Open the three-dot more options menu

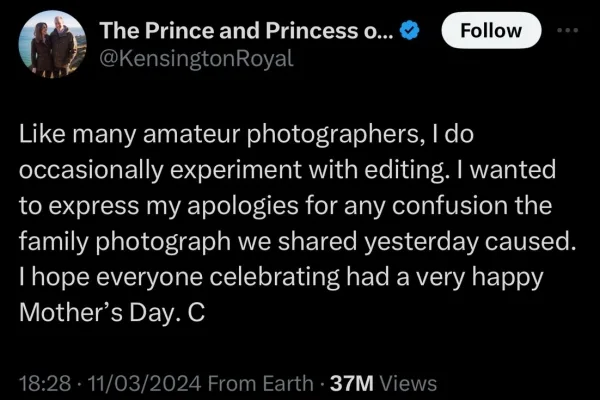(x=567, y=30)
